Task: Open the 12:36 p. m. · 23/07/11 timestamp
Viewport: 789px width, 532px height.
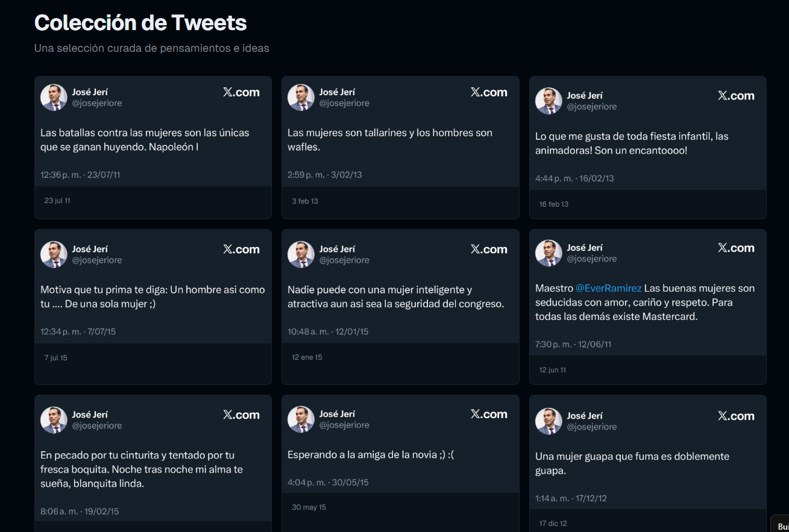Action: pyautogui.click(x=80, y=175)
